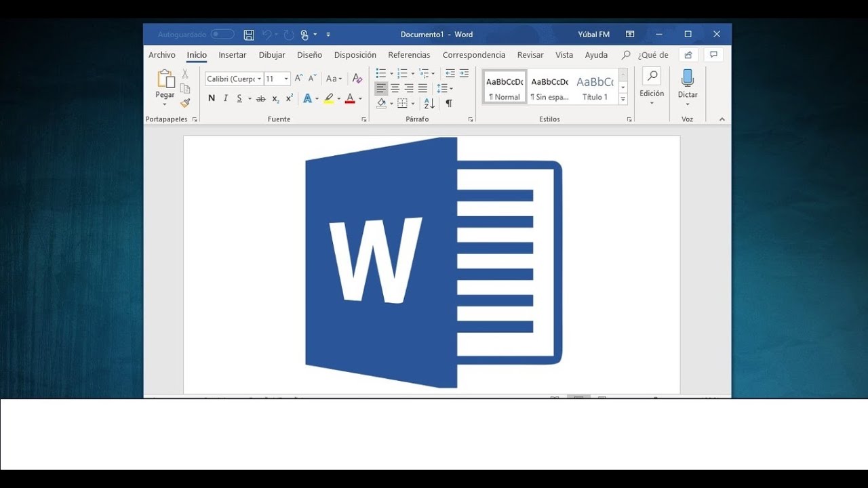Click the Undo arrow icon
Viewport: 868px width, 488px height.
click(x=267, y=35)
